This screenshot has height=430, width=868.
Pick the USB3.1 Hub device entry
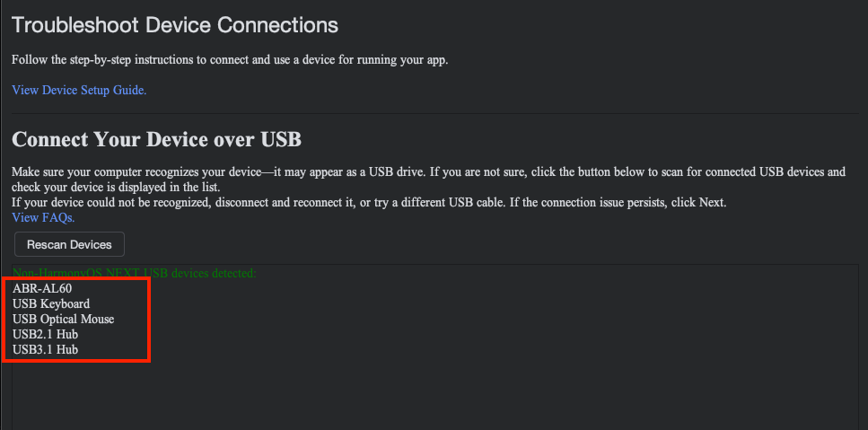tap(45, 349)
